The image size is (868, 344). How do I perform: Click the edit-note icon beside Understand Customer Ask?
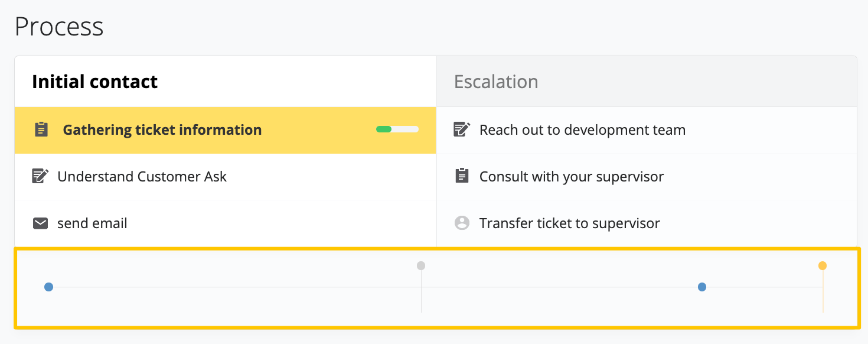(x=40, y=176)
